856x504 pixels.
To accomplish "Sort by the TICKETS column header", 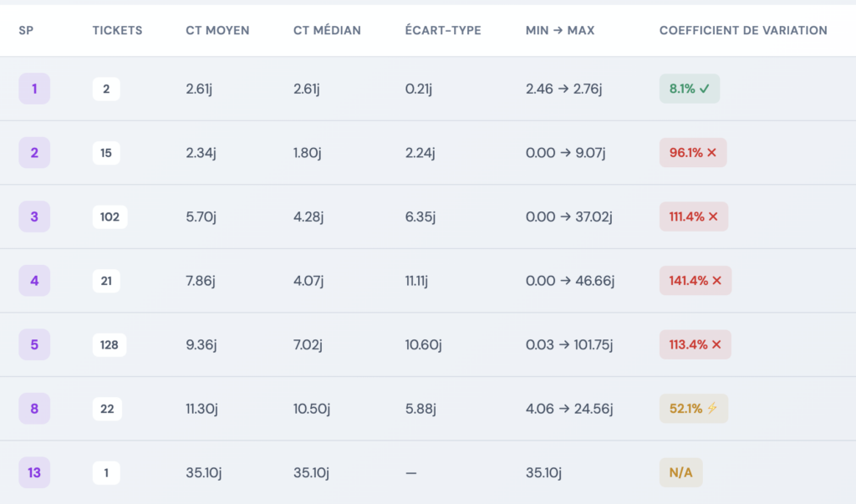I will point(117,31).
